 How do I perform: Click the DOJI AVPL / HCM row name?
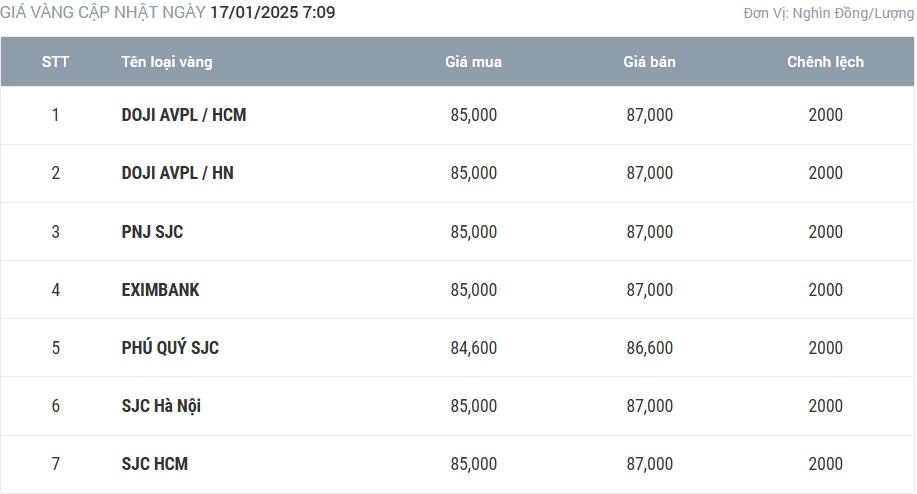[x=184, y=115]
